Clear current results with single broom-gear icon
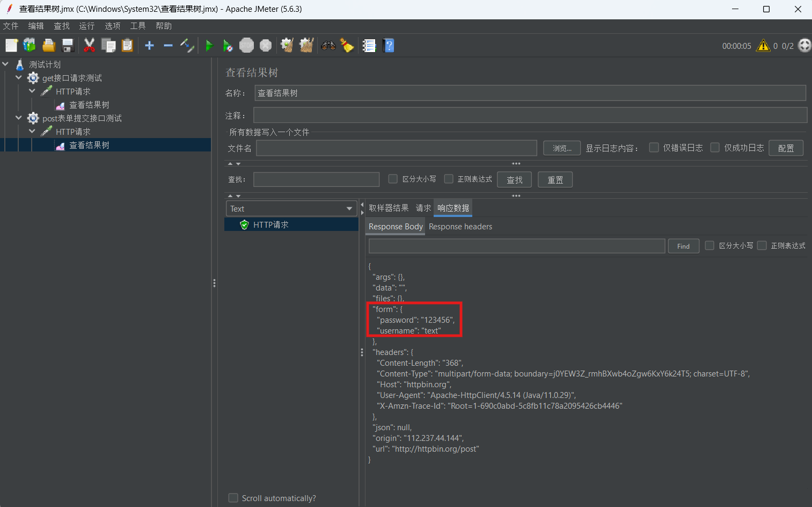The width and height of the screenshot is (812, 507). 287,46
